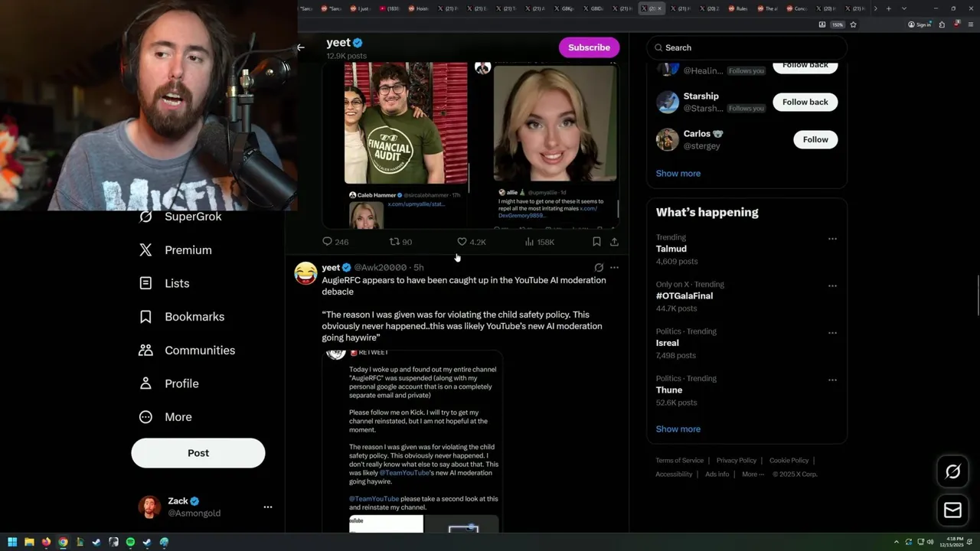Bookmark this page with the star icon
Image resolution: width=980 pixels, height=551 pixels.
pyautogui.click(x=853, y=24)
